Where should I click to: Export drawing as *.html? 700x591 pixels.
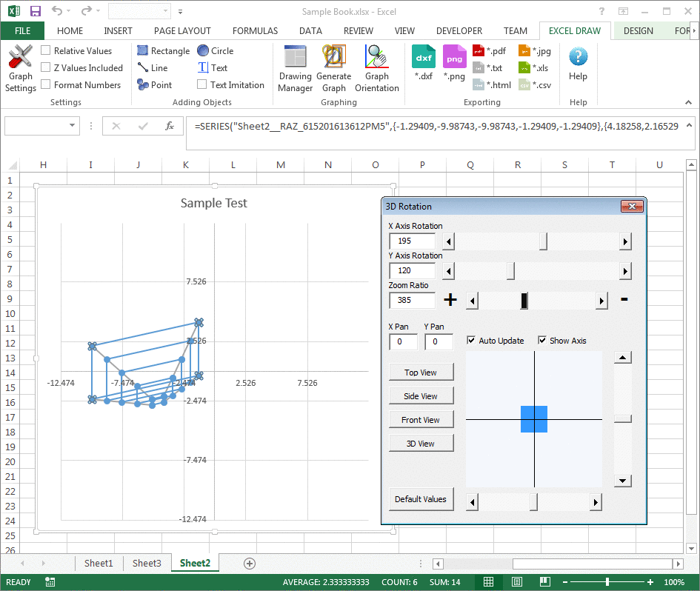(492, 85)
